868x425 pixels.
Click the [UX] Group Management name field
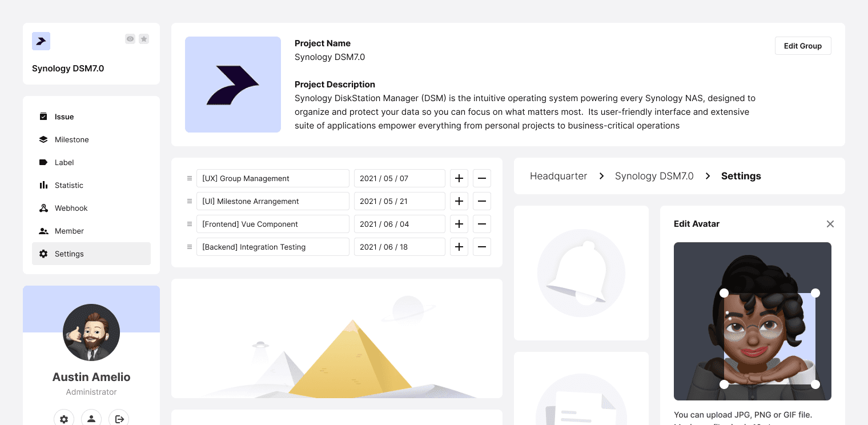click(x=273, y=178)
